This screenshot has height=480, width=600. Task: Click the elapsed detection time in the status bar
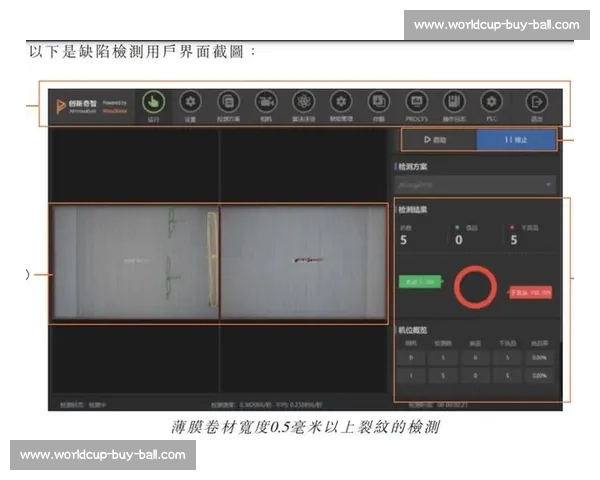[x=438, y=405]
